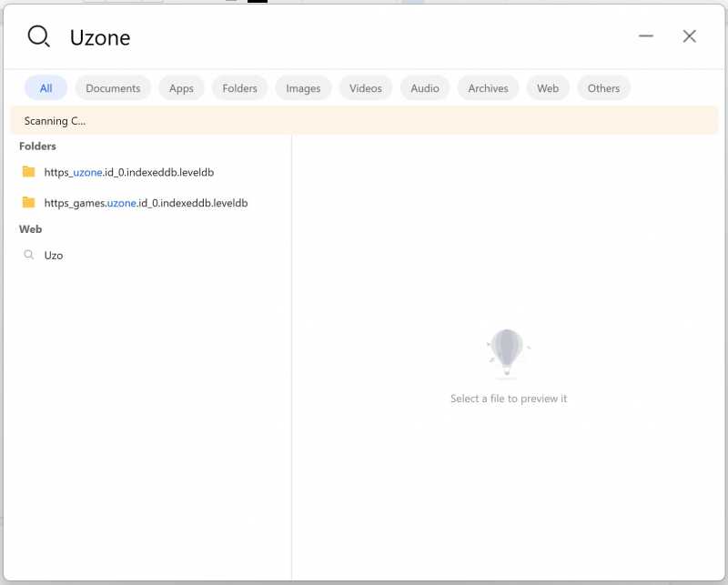
Task: Filter results by Images
Action: point(303,88)
